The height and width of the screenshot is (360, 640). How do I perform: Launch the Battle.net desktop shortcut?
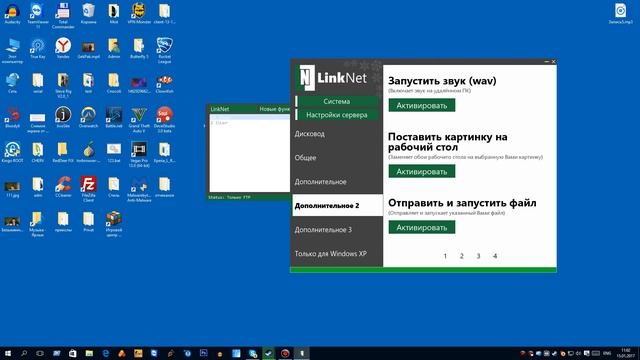point(114,118)
